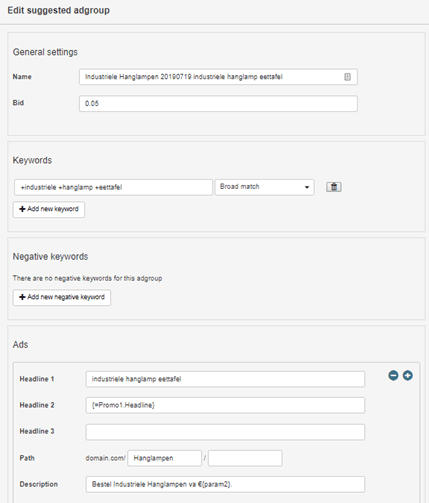Click the Add new keyword button
Image resolution: width=429 pixels, height=503 pixels.
49,209
